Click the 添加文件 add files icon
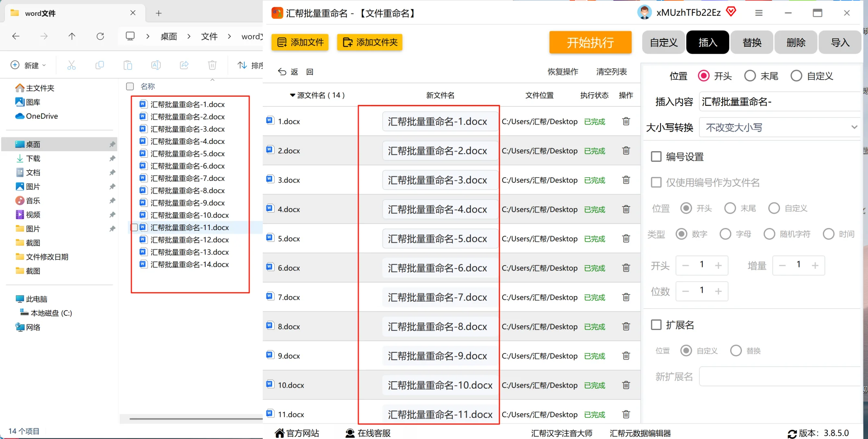This screenshot has width=868, height=439. (x=281, y=42)
